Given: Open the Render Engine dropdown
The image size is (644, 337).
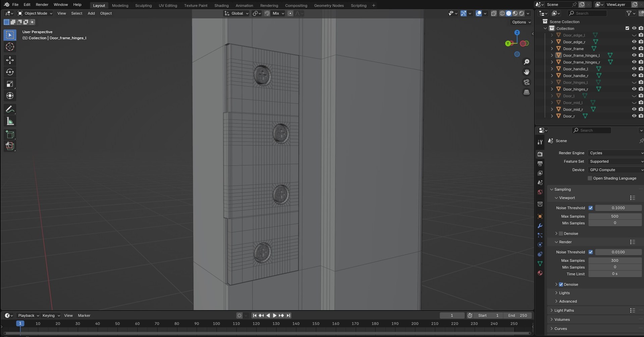Looking at the screenshot, I should (x=616, y=153).
